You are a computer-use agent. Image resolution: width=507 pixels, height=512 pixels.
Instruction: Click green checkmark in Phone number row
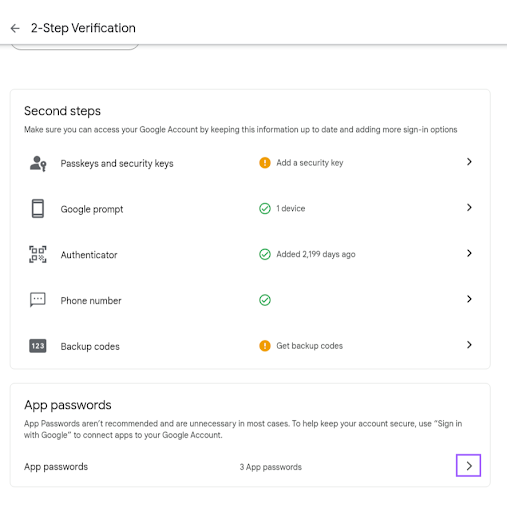[x=265, y=300]
